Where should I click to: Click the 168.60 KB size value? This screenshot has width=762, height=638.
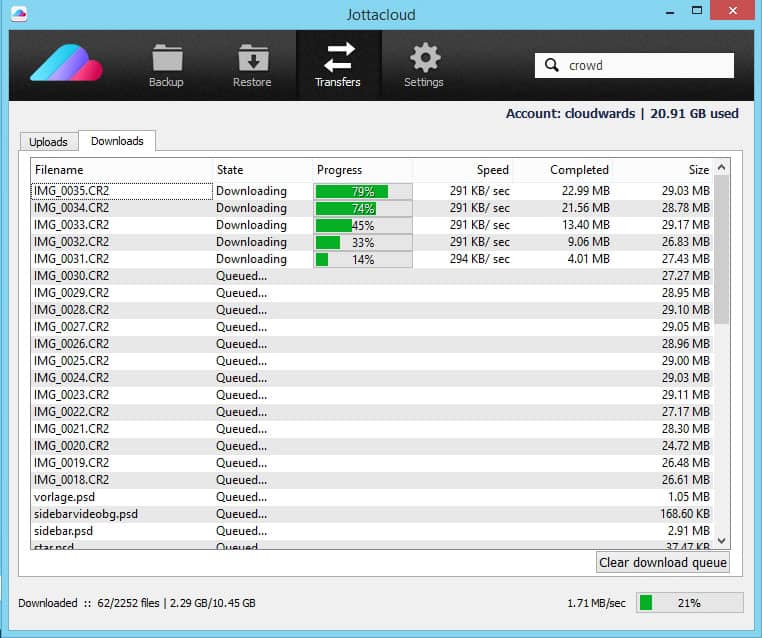tap(685, 514)
